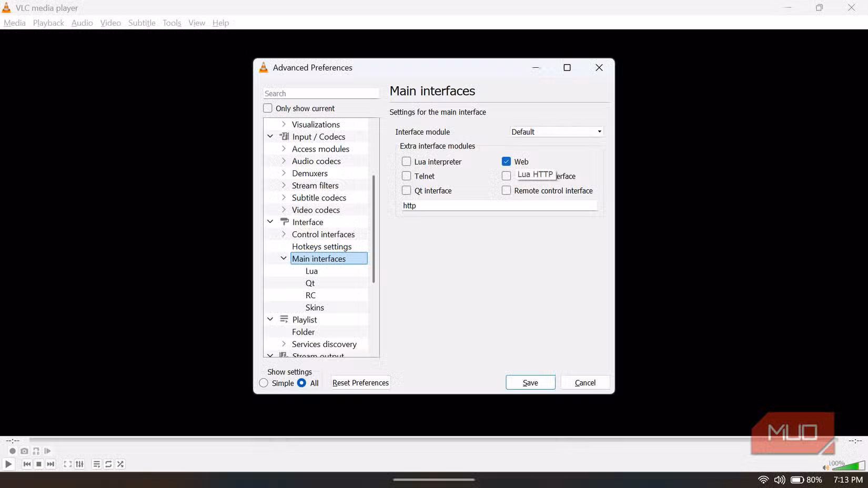Select the Skins item in the tree

[x=315, y=308]
